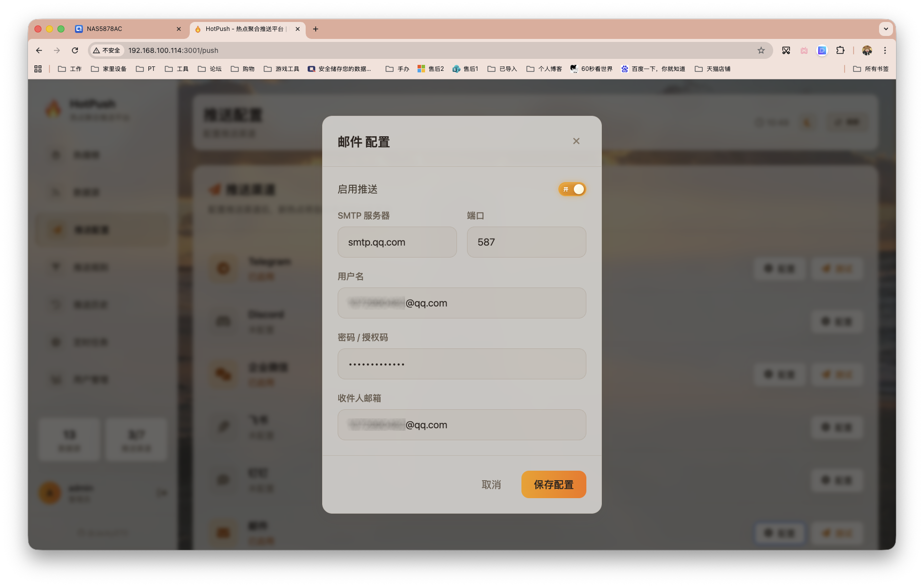The width and height of the screenshot is (924, 587).
Task: Click the 飞书 channel icon
Action: pyautogui.click(x=223, y=427)
